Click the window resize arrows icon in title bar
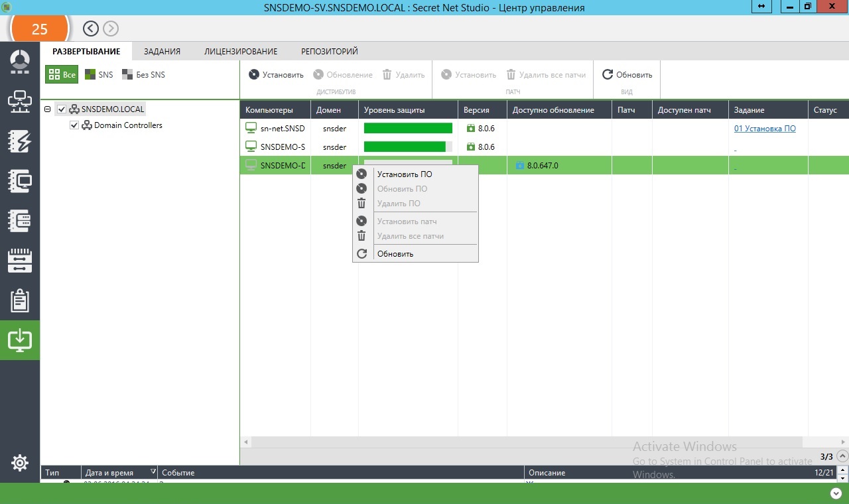Image resolution: width=849 pixels, height=504 pixels. point(761,7)
